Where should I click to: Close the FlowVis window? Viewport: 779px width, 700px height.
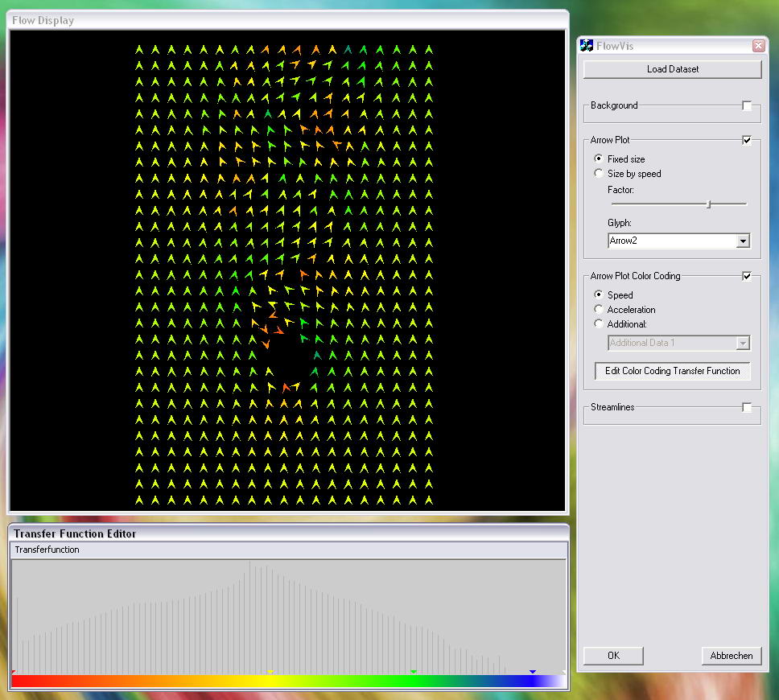pos(759,46)
